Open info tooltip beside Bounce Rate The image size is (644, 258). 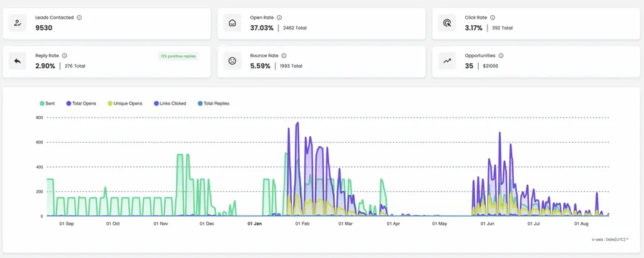(x=284, y=56)
